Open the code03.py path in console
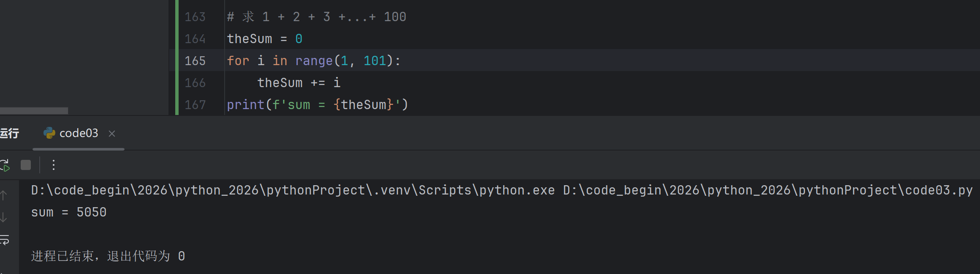 click(768, 190)
